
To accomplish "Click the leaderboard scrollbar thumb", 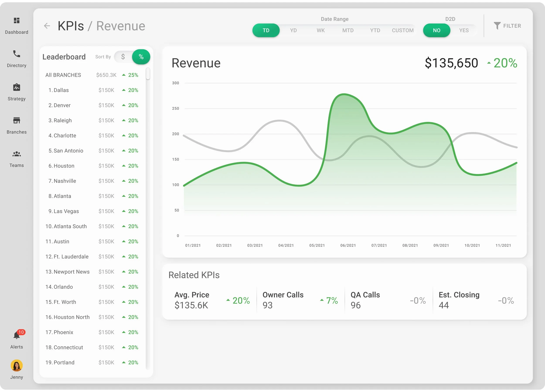I will point(148,73).
